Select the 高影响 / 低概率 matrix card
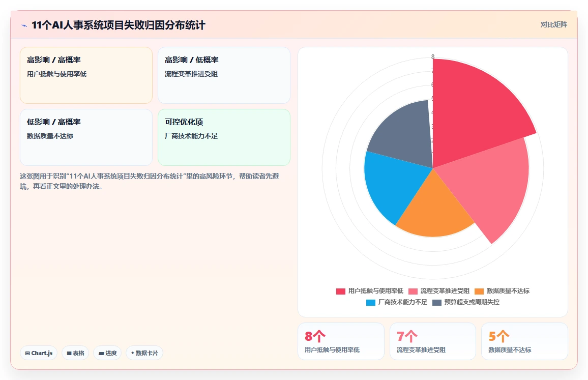 (224, 75)
